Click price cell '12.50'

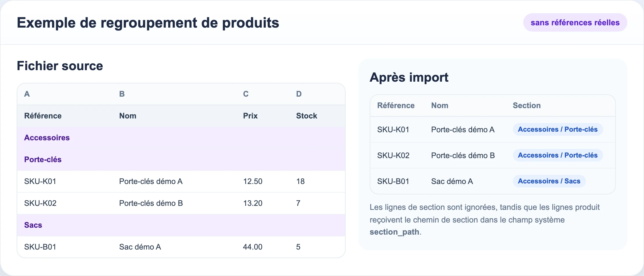[x=253, y=181]
